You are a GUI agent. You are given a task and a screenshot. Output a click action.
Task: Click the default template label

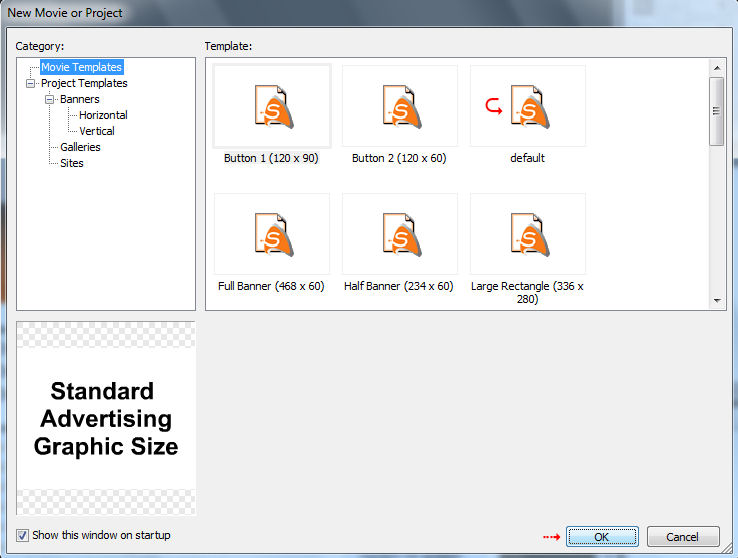point(527,158)
